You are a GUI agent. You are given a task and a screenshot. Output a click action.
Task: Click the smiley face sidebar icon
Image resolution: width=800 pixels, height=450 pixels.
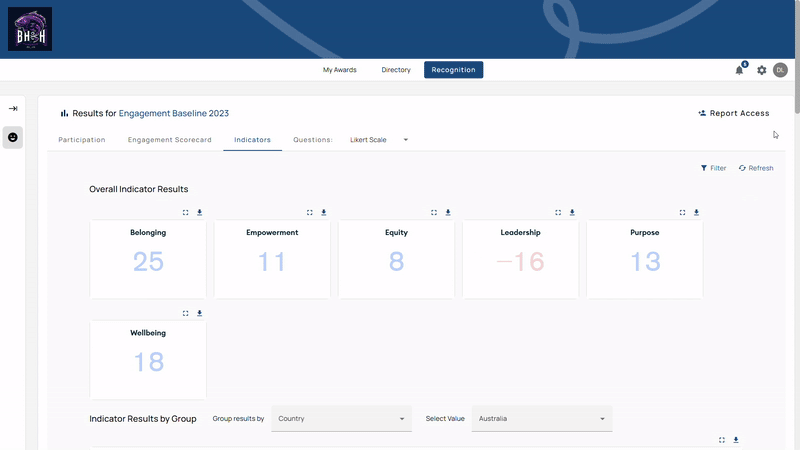click(x=13, y=137)
